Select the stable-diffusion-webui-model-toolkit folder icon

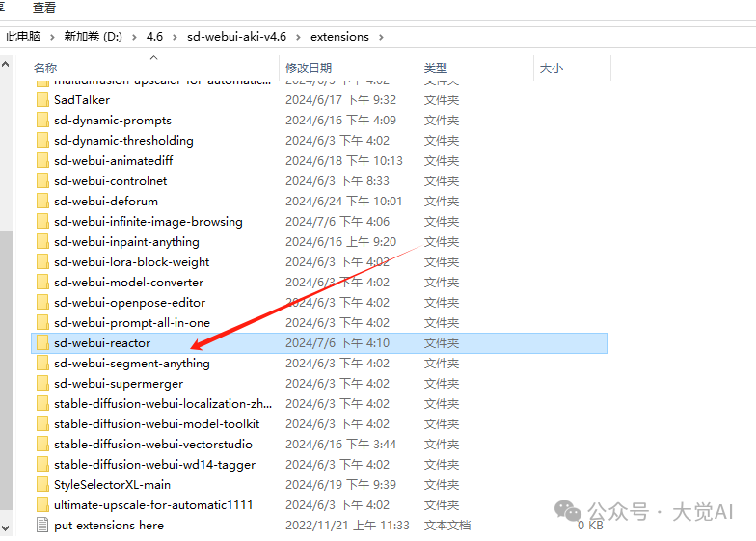[x=42, y=424]
